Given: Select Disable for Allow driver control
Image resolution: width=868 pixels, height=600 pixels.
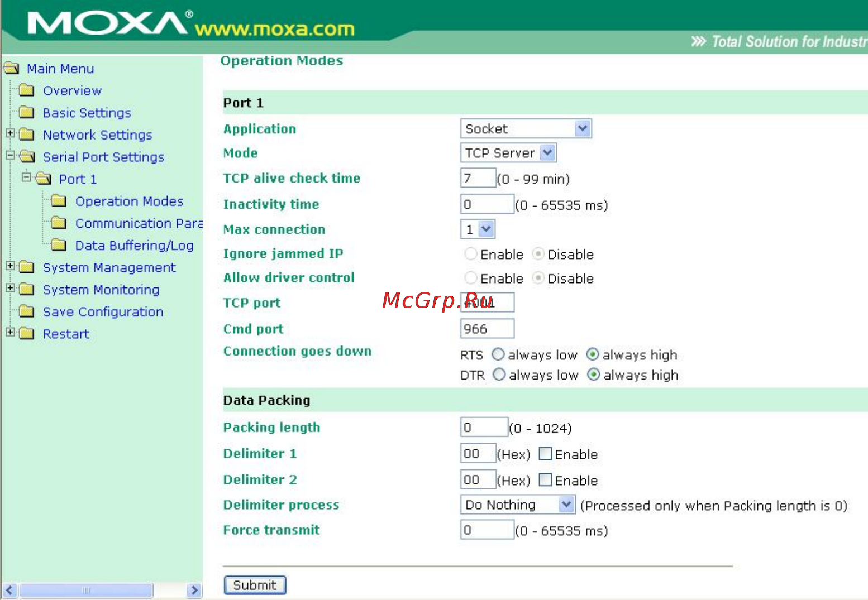Looking at the screenshot, I should [x=538, y=278].
